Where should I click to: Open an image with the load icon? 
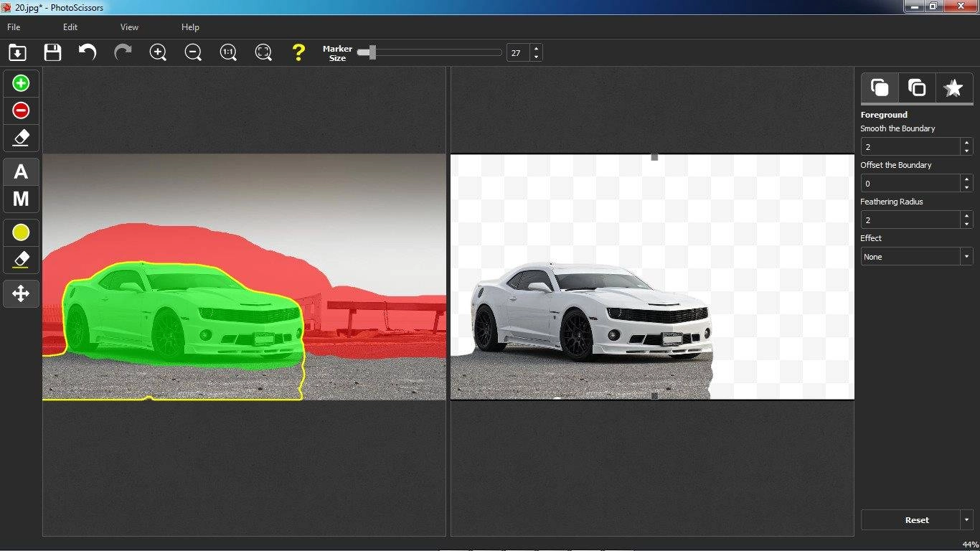[17, 52]
